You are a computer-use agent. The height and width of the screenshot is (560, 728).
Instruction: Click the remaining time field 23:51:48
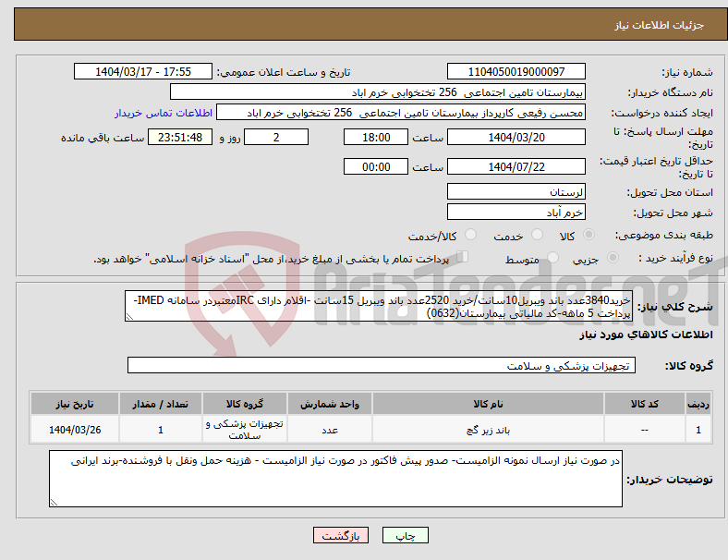pyautogui.click(x=180, y=137)
